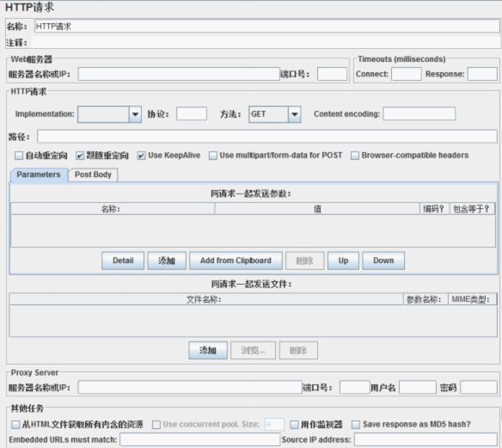Switch to the Post Body tab
The image size is (502, 448).
pos(93,175)
